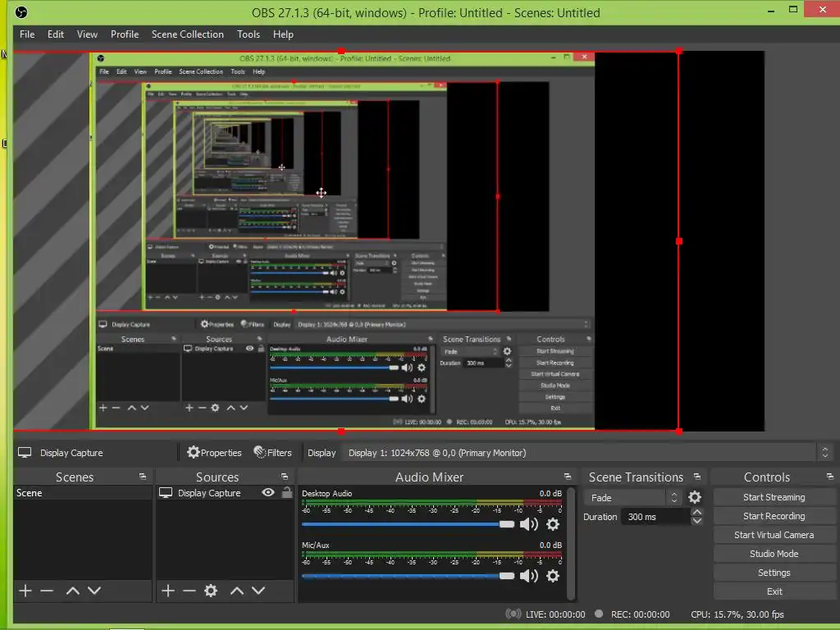Image resolution: width=840 pixels, height=630 pixels.
Task: Click Start Recording
Action: 774,516
